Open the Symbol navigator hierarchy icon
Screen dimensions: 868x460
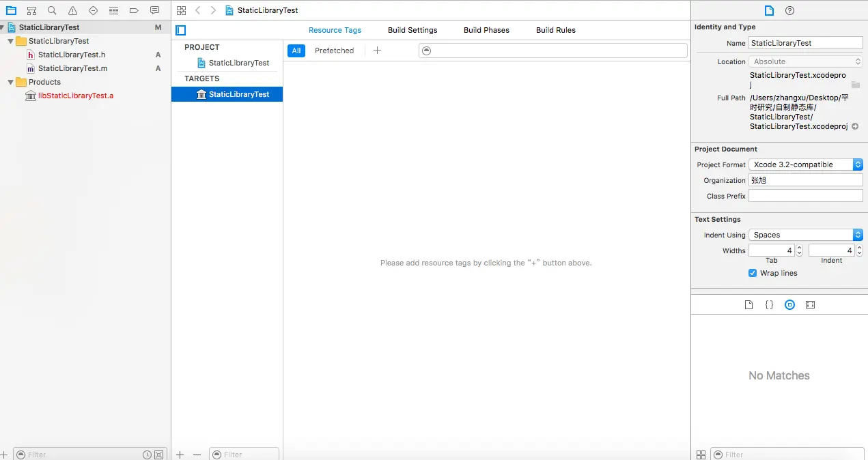click(x=31, y=11)
